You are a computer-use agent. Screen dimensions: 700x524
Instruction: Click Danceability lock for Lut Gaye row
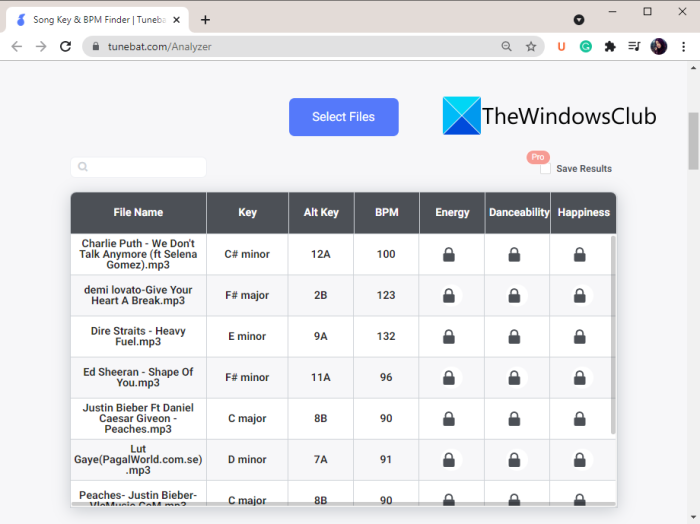(x=514, y=460)
